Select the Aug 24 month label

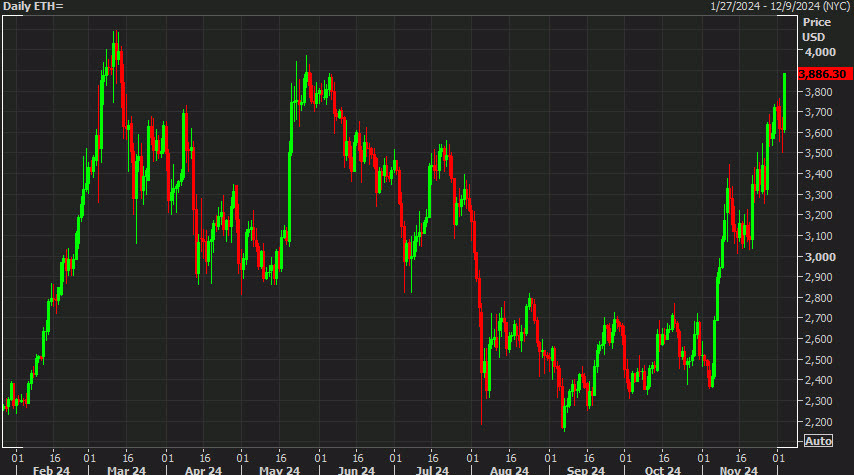point(509,469)
